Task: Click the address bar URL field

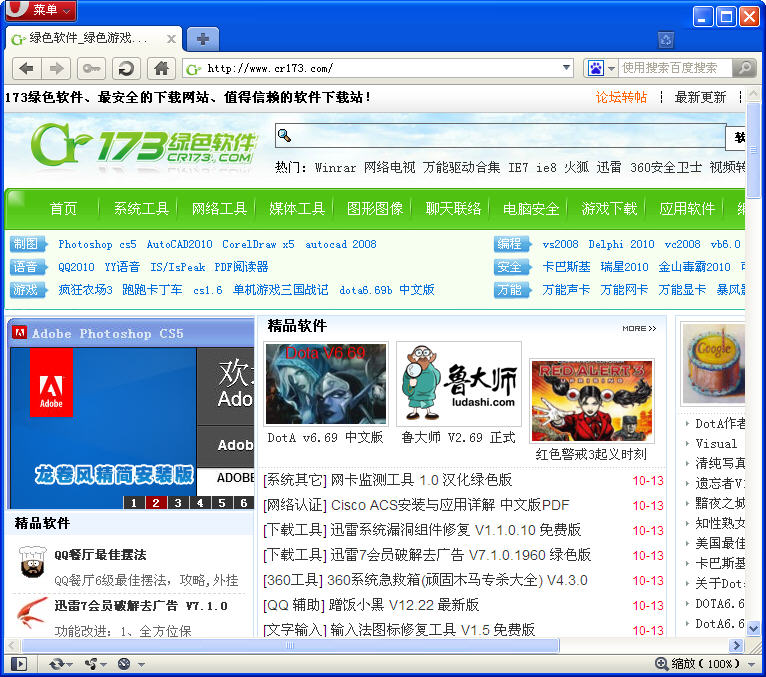Action: (379, 68)
